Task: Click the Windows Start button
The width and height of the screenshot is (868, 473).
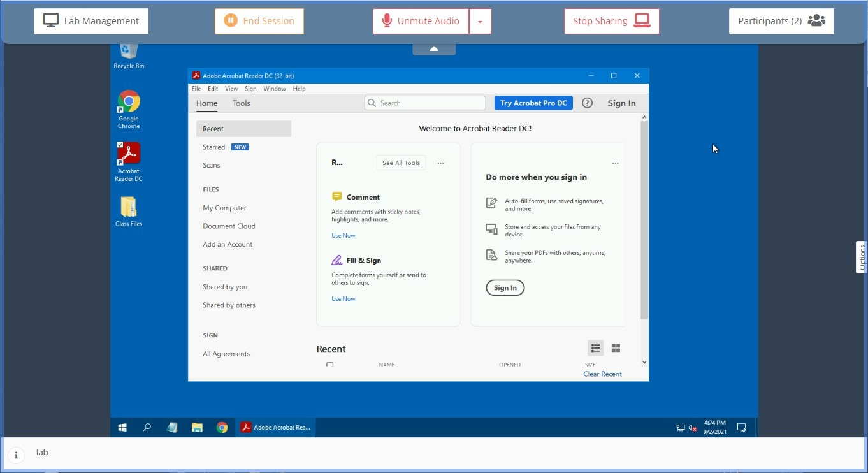Action: (x=122, y=428)
